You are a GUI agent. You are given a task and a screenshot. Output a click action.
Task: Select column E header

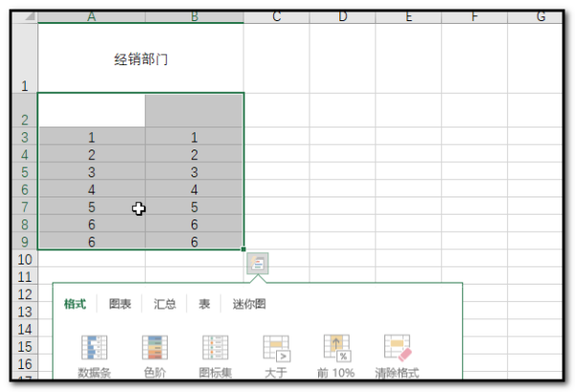408,17
